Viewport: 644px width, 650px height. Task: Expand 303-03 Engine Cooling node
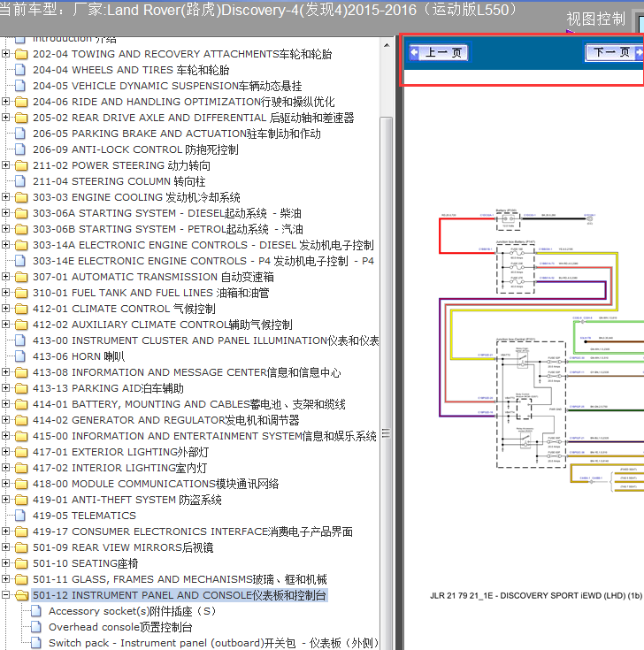pos(6,197)
